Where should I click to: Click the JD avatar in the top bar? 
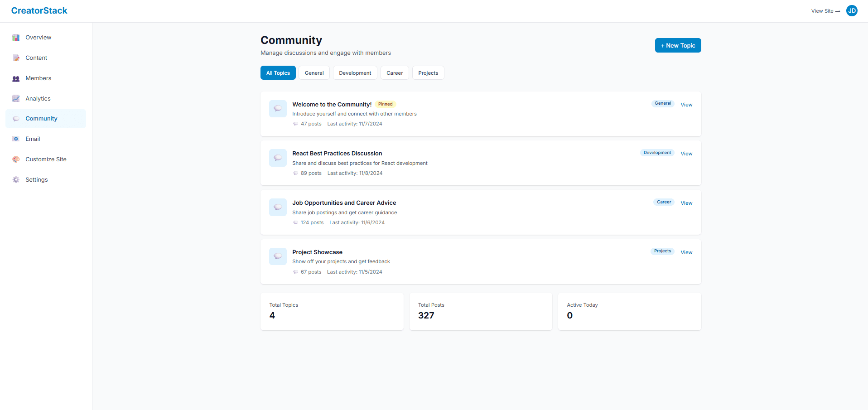coord(852,10)
